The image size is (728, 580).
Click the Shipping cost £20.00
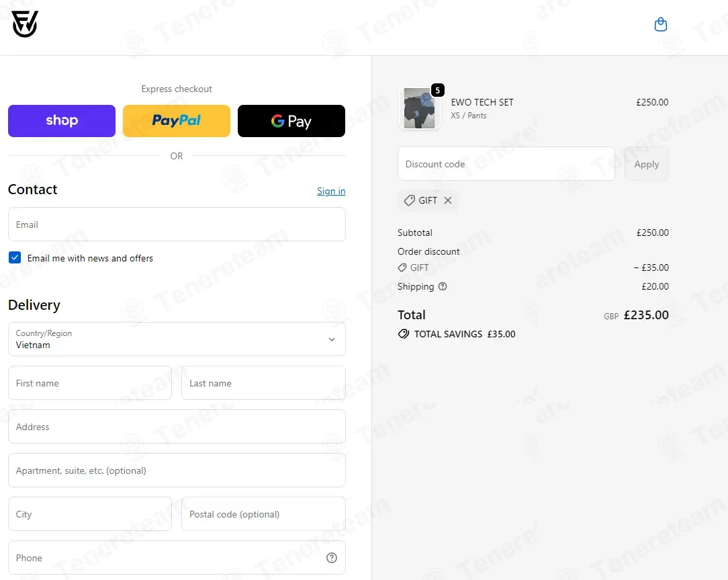pos(655,286)
